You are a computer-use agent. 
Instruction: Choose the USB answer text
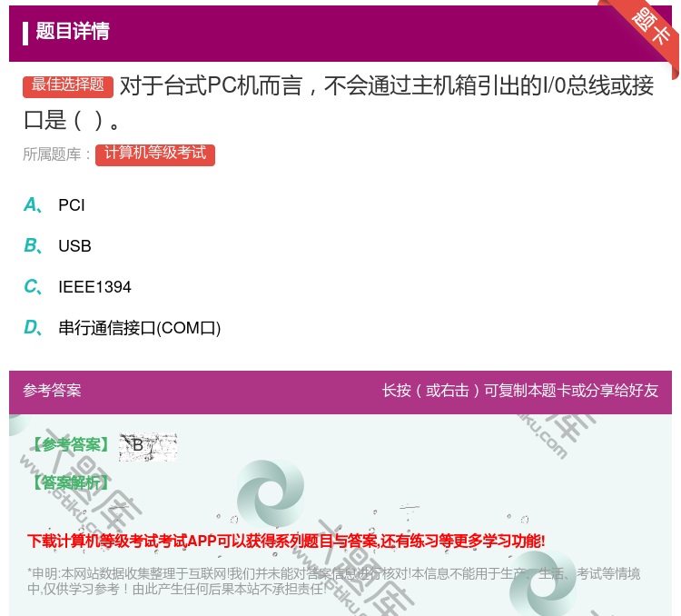pos(74,246)
